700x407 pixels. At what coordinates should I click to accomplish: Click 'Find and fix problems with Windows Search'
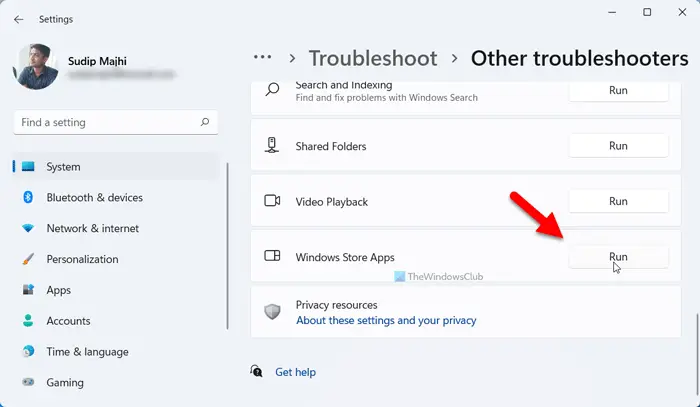coord(387,98)
